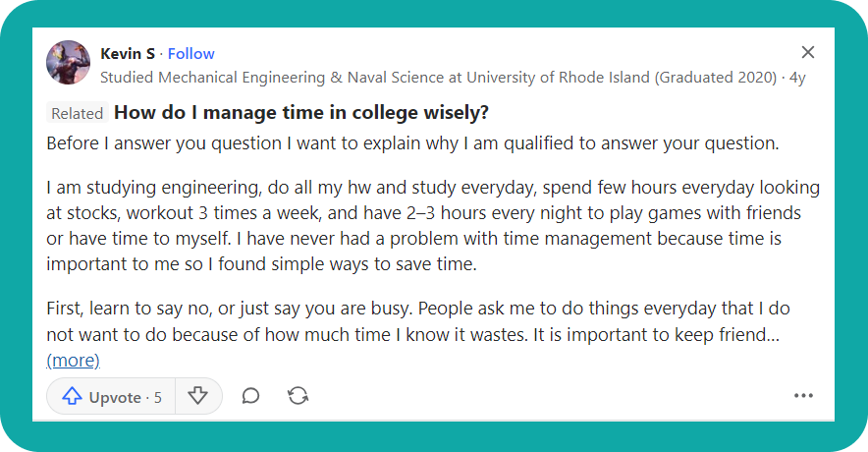Follow Kevin S
Image resolution: width=868 pixels, height=452 pixels.
190,53
